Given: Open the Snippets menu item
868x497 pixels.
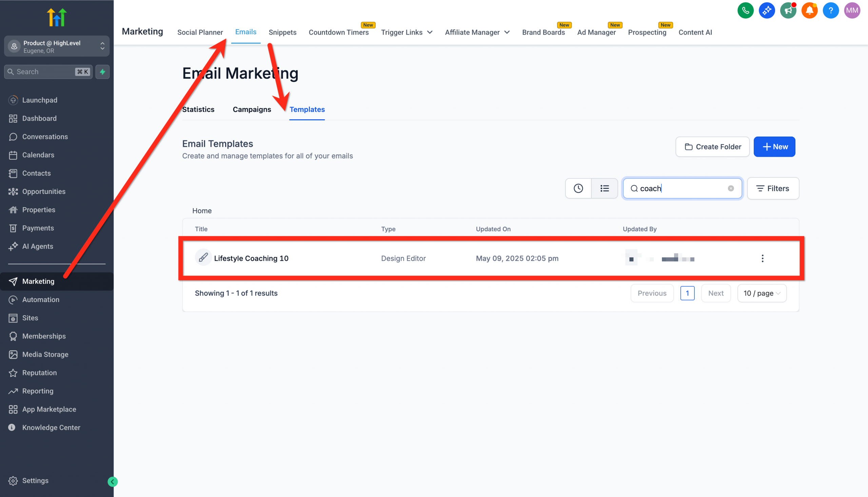Looking at the screenshot, I should pos(282,32).
